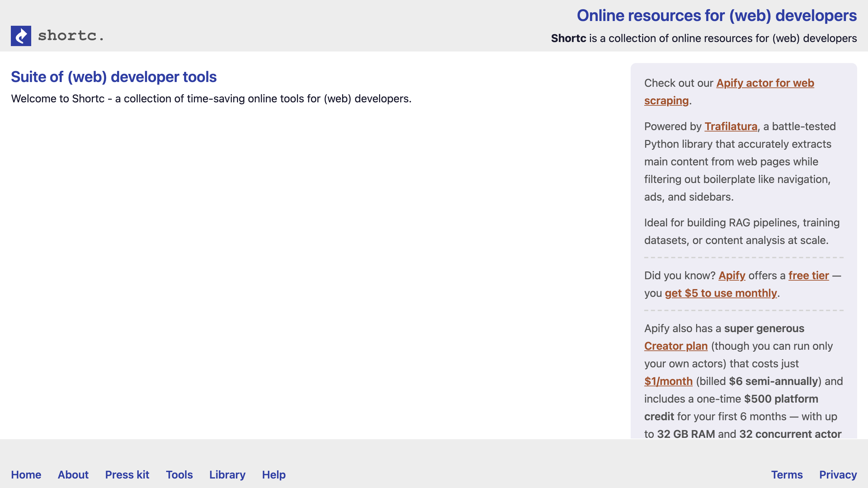Open the Home footer link
Viewport: 868px width, 488px height.
pos(26,474)
